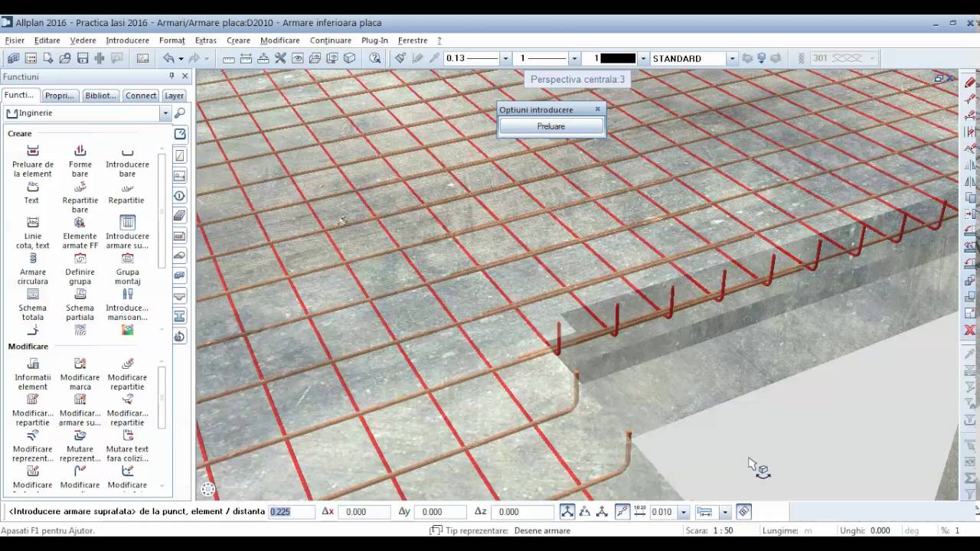Click the Undo arrow icon
The image size is (980, 551).
point(168,58)
